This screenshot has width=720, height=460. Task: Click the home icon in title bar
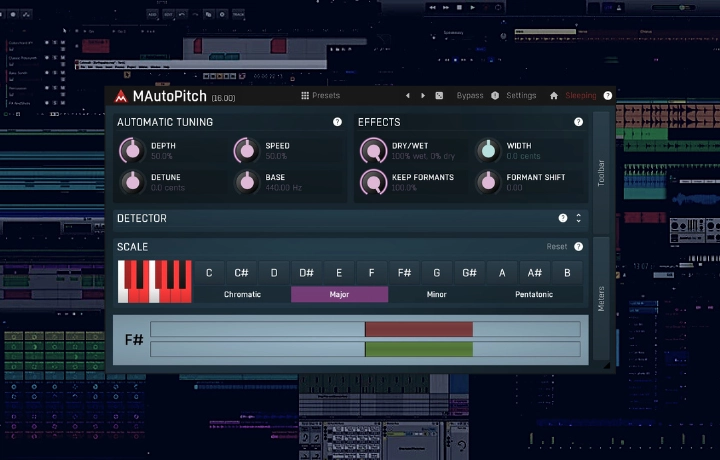coord(554,95)
